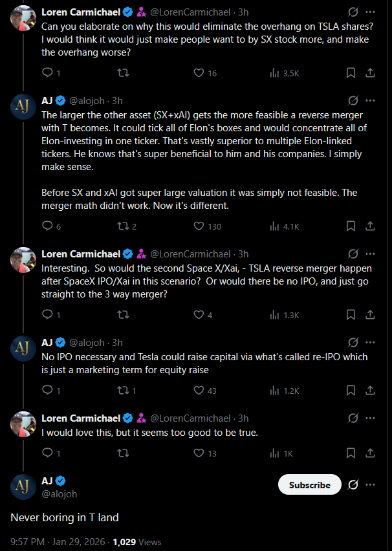Viewport: 392px width, 551px height.
Task: Share Loren's first tweet about TSLA overhang
Action: tap(370, 73)
